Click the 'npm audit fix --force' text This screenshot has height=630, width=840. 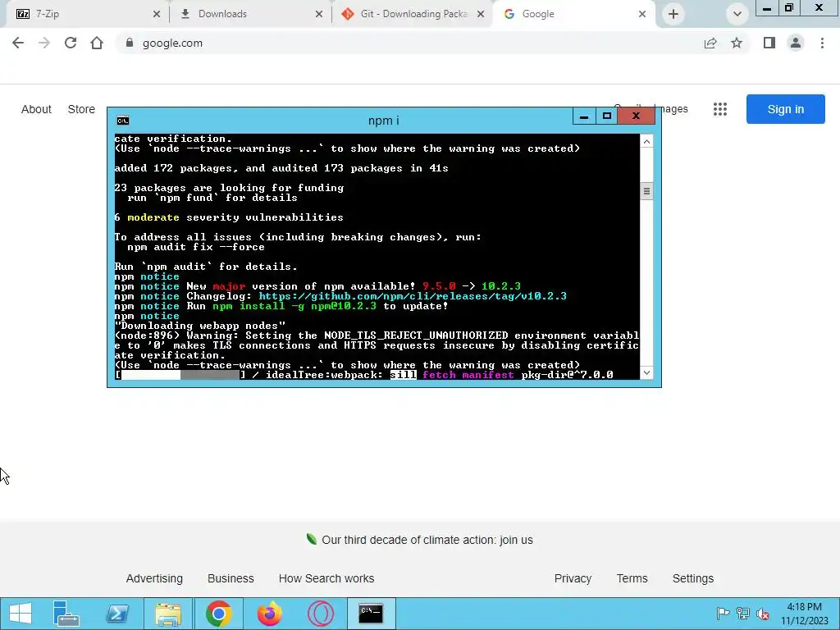196,247
